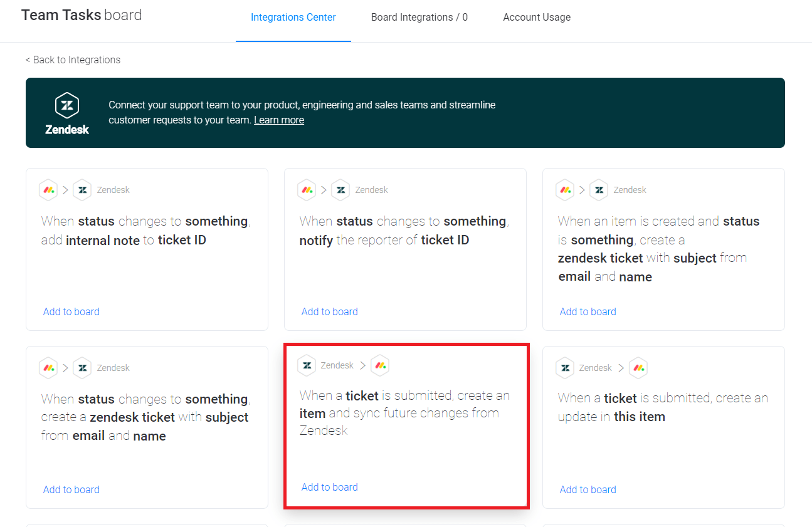Add the 'notify the reporter' recipe to board
Image resolution: width=812 pixels, height=527 pixels.
pos(330,311)
